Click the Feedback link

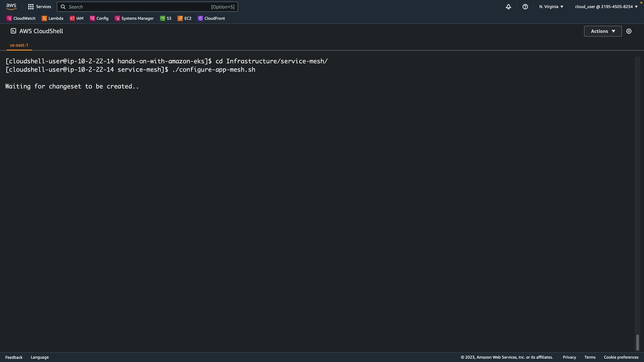pos(14,357)
